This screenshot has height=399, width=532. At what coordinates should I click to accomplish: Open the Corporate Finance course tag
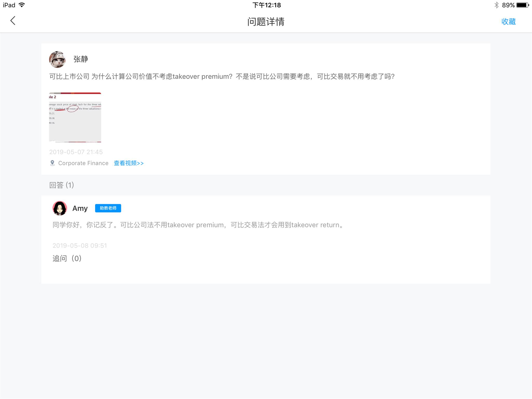[x=83, y=163]
